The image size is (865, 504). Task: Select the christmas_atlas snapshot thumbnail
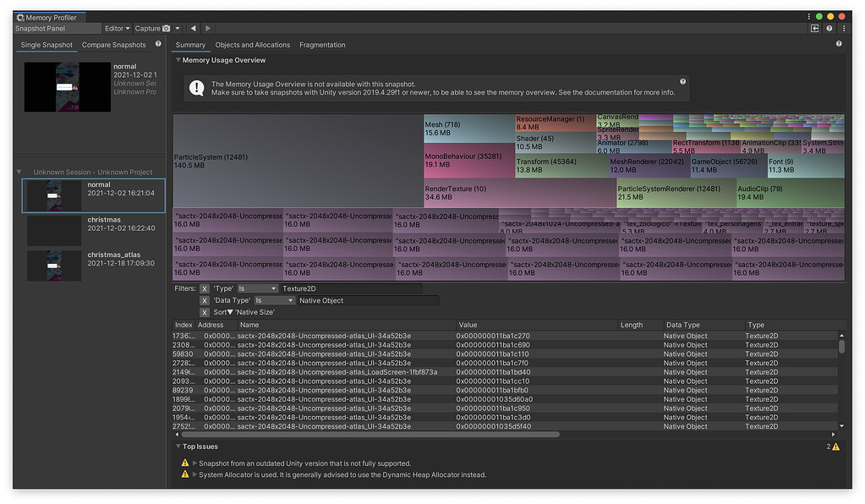coord(53,265)
